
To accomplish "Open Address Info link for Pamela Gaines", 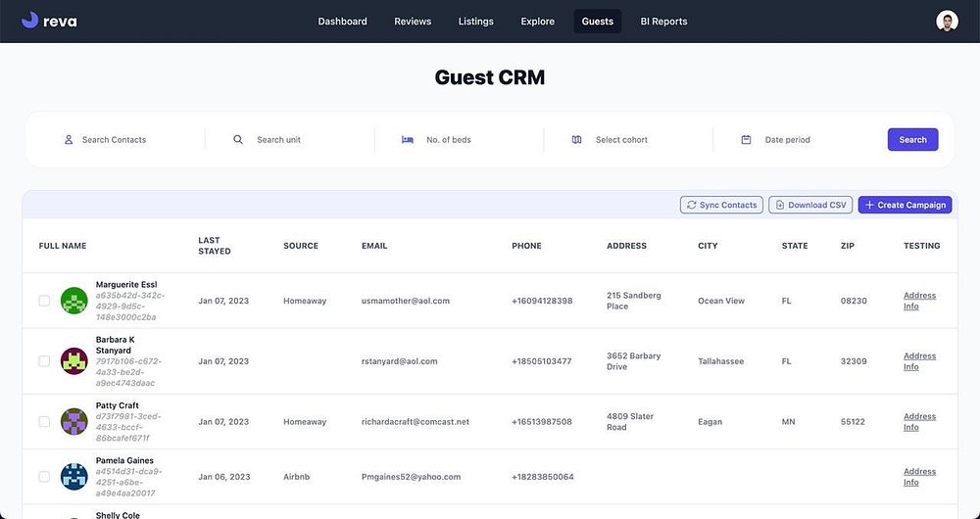I will pyautogui.click(x=919, y=477).
